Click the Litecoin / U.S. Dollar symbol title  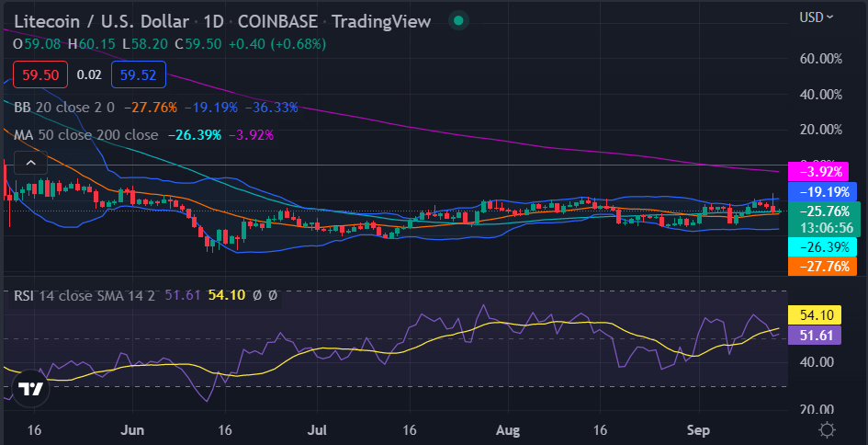click(x=101, y=22)
